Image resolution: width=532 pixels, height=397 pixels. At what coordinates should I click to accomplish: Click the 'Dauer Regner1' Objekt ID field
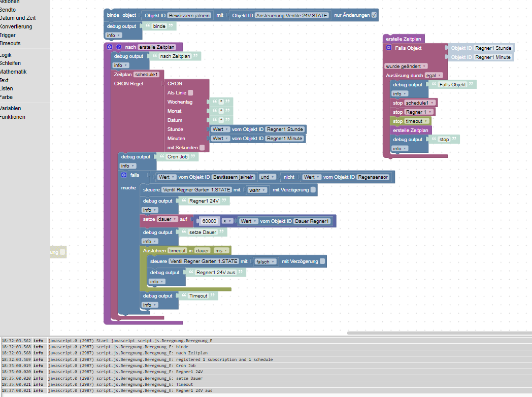[x=312, y=221]
